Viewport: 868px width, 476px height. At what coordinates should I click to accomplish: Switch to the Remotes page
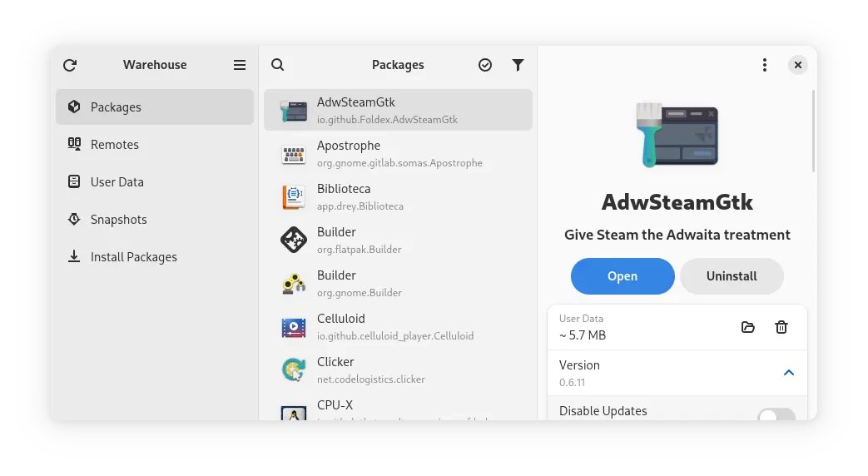(155, 145)
